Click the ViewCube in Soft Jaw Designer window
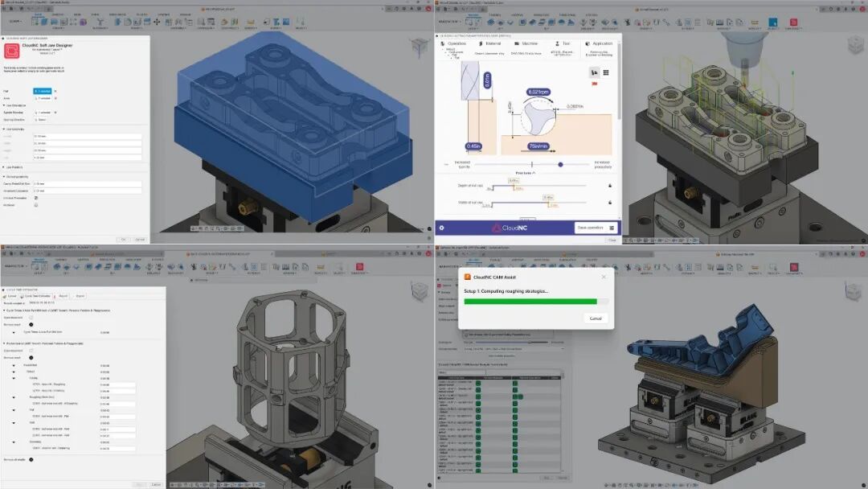The width and height of the screenshot is (868, 489). (420, 47)
